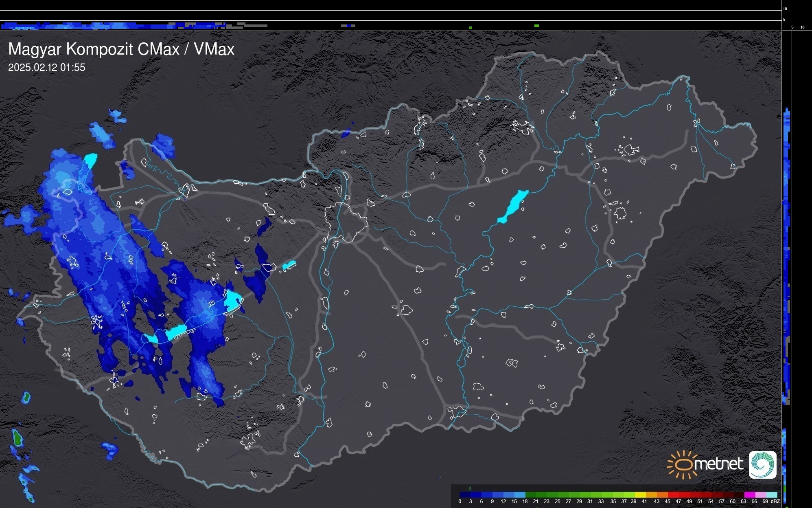This screenshot has height=508, width=812.
Task: Click the small green echo in top panel
Action: coord(536,26)
